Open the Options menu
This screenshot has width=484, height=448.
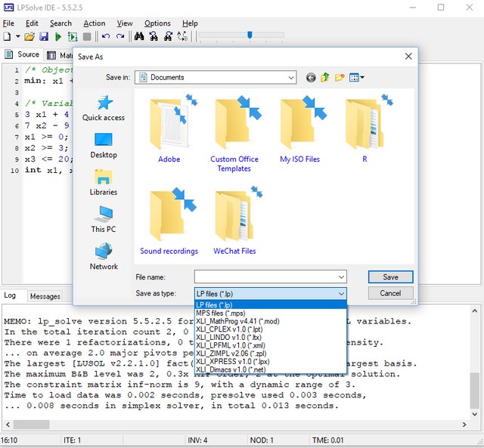157,23
